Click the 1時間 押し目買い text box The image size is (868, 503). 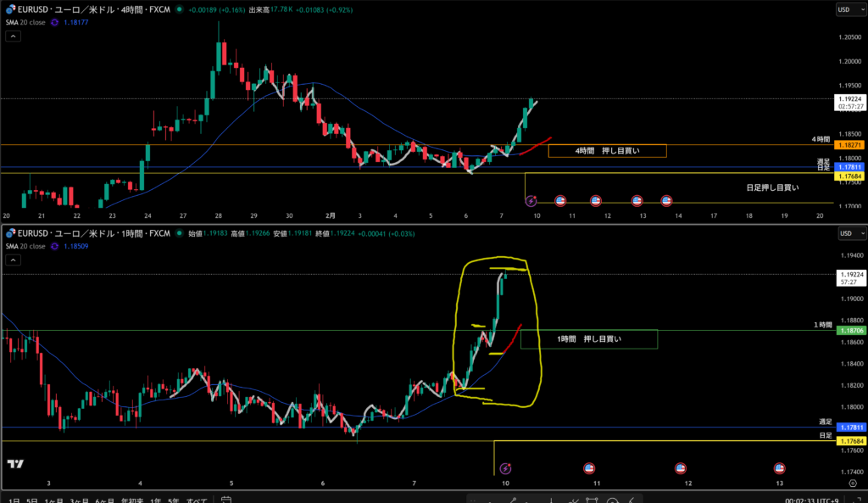[588, 338]
